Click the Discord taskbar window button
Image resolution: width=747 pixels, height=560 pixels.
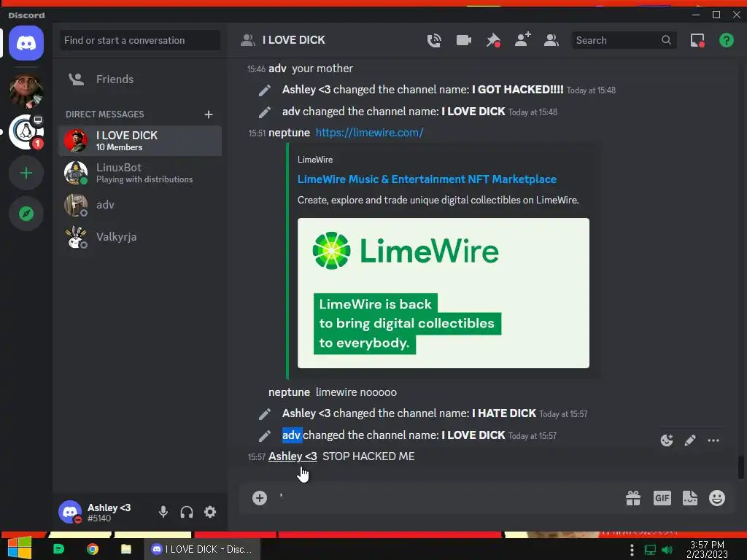point(202,550)
